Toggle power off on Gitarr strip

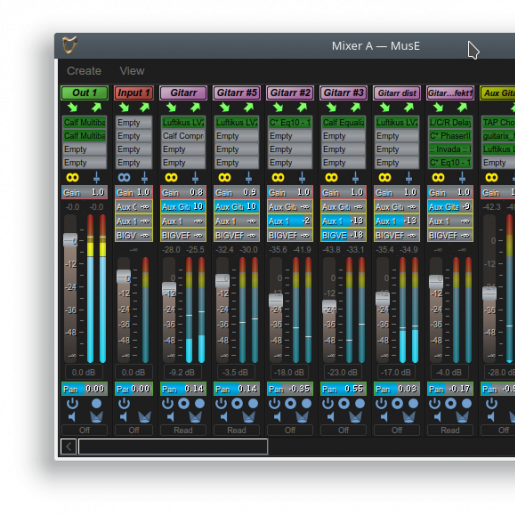(168, 403)
